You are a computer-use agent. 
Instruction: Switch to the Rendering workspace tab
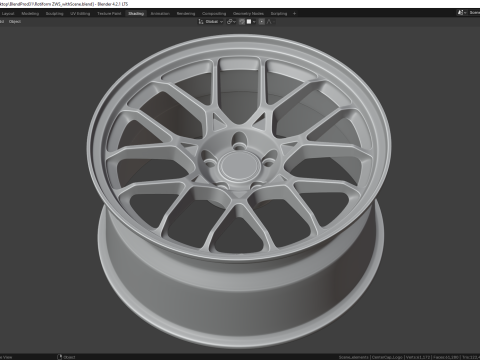pyautogui.click(x=186, y=14)
